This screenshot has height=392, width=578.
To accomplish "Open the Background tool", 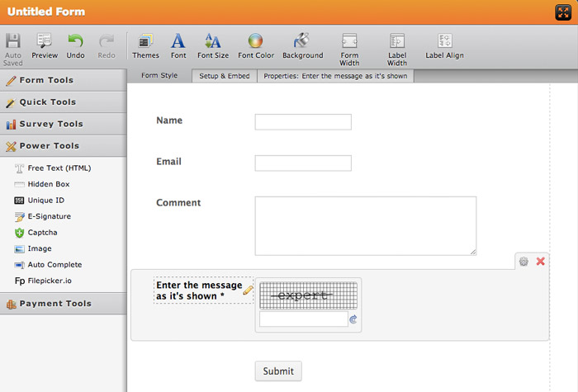I will click(x=302, y=45).
